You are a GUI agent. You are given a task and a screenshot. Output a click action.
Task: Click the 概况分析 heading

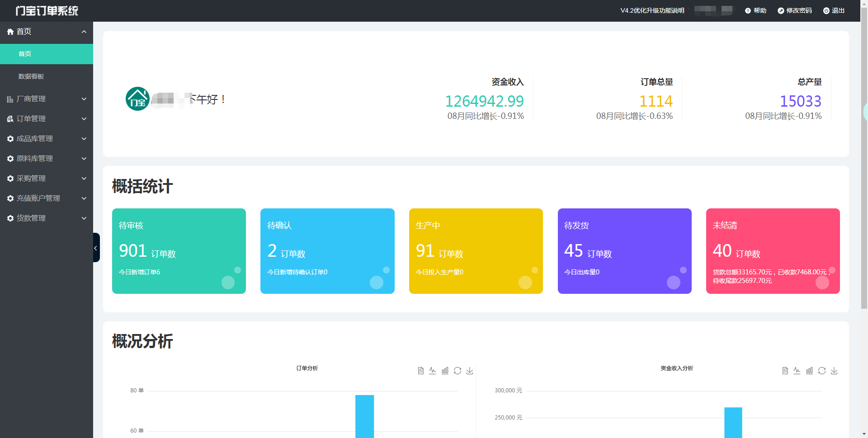142,341
